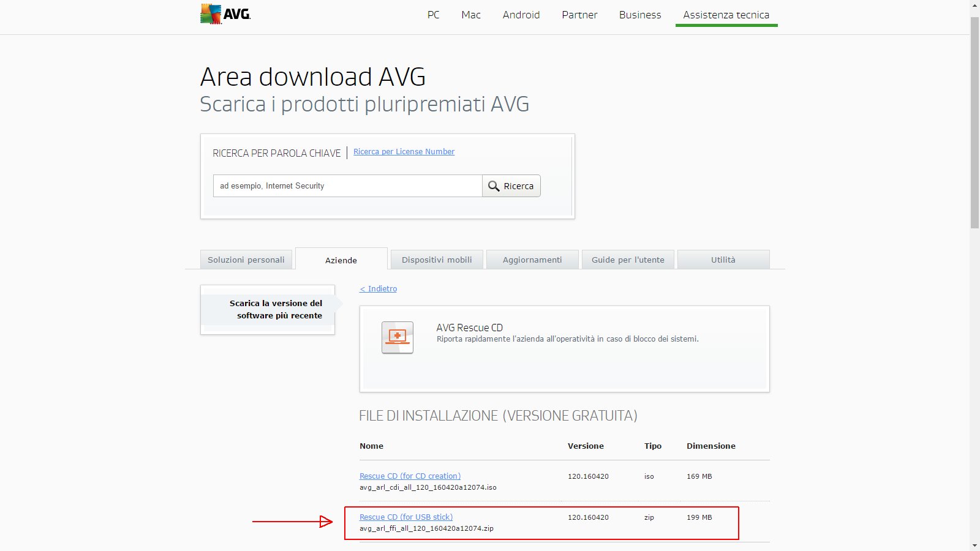
Task: Click the Versione column header
Action: (x=586, y=446)
